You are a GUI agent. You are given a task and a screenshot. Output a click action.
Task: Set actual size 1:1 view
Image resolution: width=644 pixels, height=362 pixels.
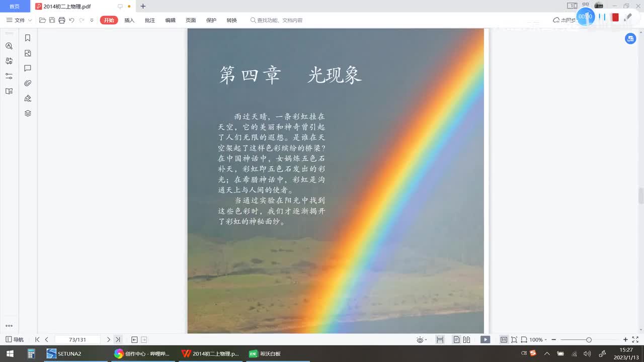(504, 340)
